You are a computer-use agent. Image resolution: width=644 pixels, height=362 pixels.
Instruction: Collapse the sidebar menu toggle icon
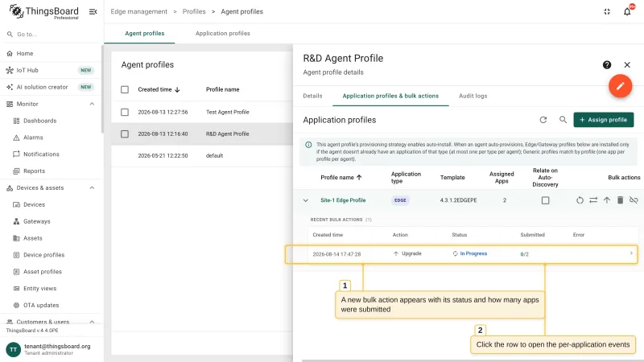[93, 12]
